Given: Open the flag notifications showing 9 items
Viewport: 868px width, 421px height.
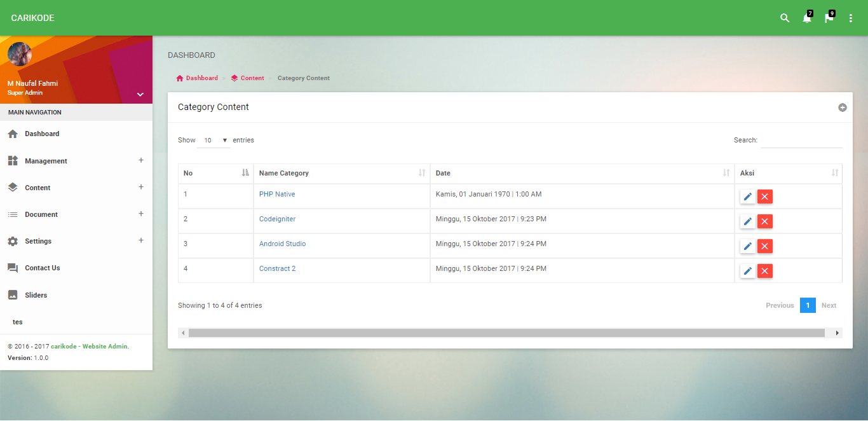Looking at the screenshot, I should point(827,18).
